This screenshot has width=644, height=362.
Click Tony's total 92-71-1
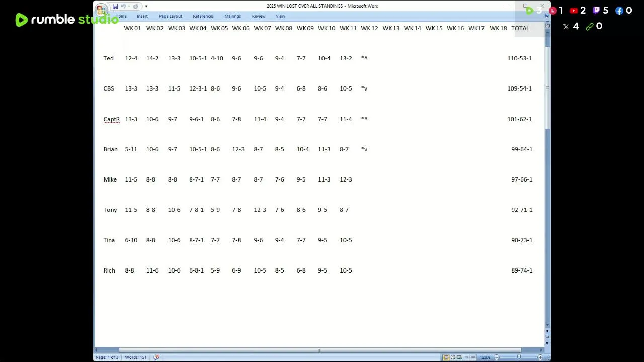[522, 210]
